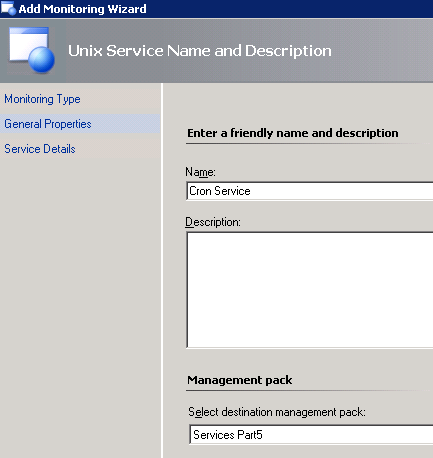Click the "Management pack" section heading
This screenshot has width=433, height=458.
pyautogui.click(x=240, y=380)
